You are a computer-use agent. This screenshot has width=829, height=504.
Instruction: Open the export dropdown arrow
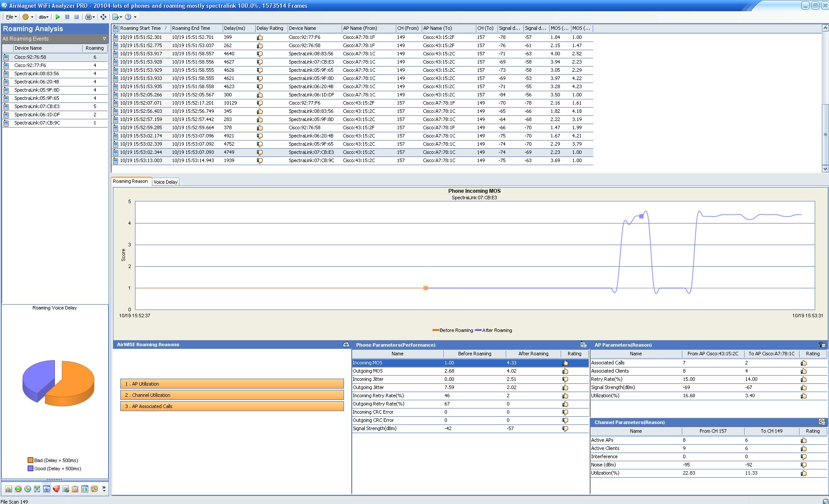coord(121,17)
